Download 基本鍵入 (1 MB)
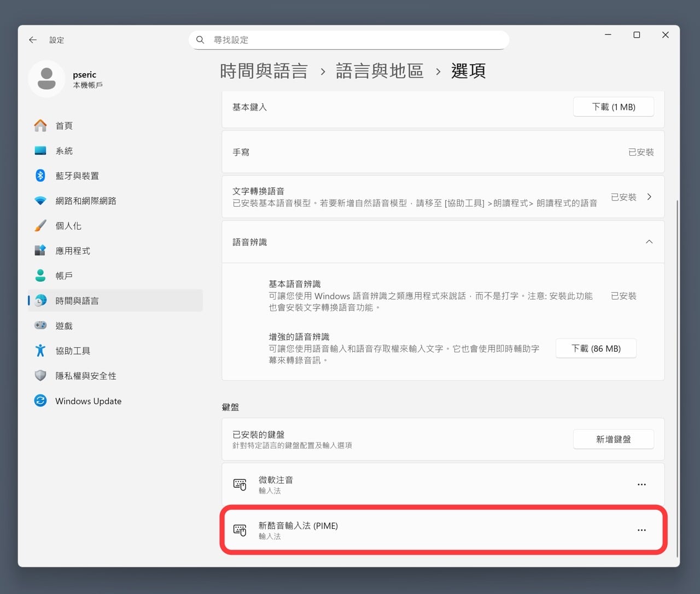 click(x=614, y=107)
